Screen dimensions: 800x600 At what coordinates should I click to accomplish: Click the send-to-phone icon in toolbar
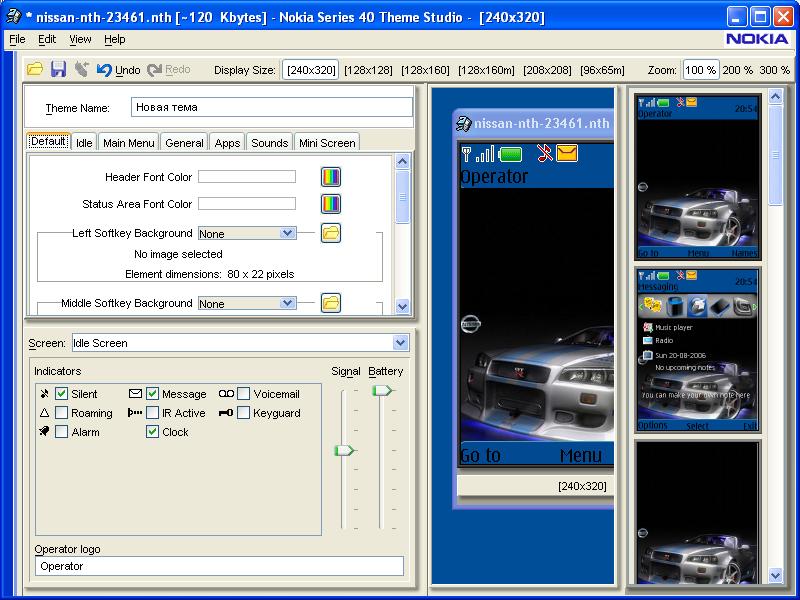[81, 69]
